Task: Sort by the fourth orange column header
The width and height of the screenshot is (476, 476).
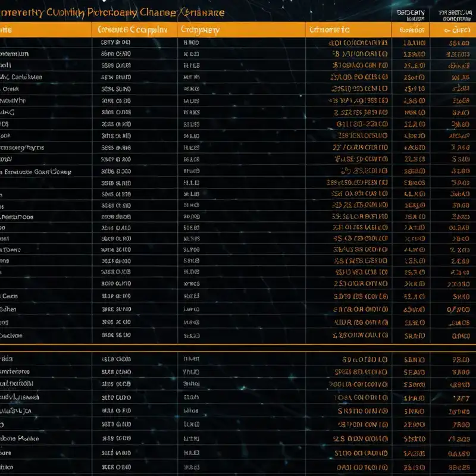Action: pyautogui.click(x=348, y=30)
